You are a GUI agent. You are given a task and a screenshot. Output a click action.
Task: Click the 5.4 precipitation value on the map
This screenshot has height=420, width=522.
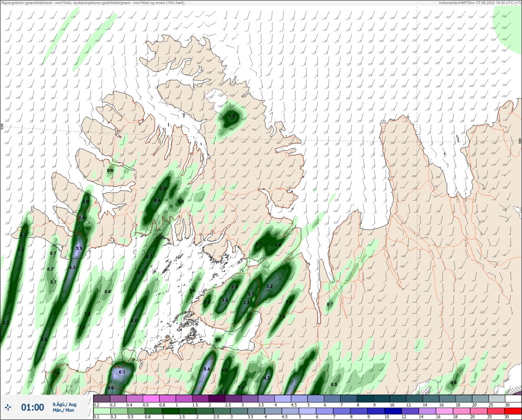pos(206,369)
